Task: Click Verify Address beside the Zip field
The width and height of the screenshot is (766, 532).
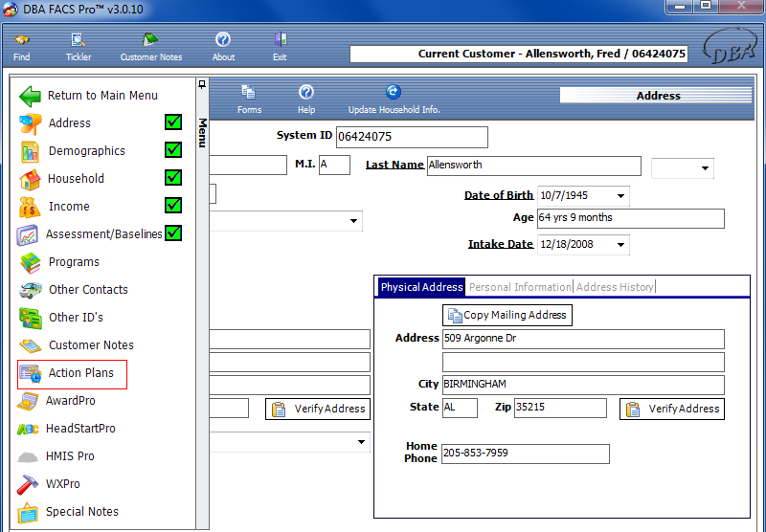Action: (x=672, y=409)
